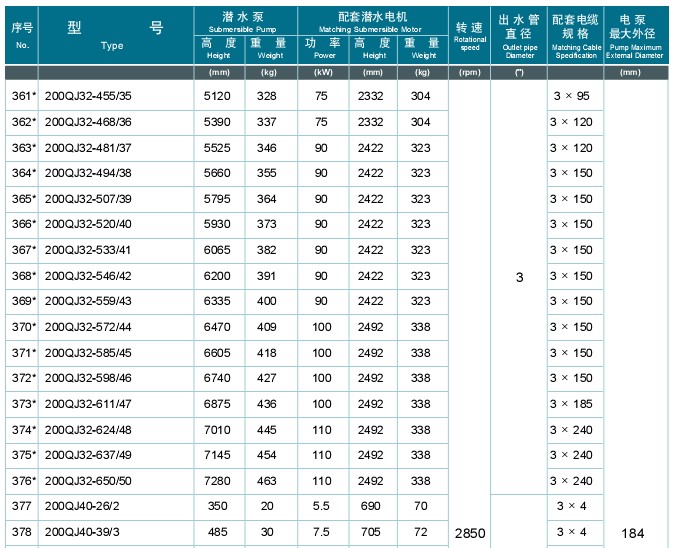
Task: Select the cable specification 3 × 185
Action: tap(572, 404)
